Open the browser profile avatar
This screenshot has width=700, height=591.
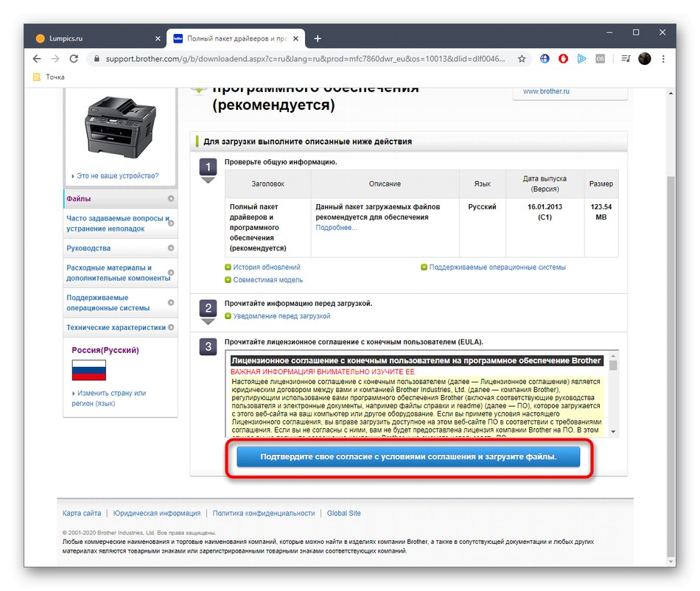[644, 58]
